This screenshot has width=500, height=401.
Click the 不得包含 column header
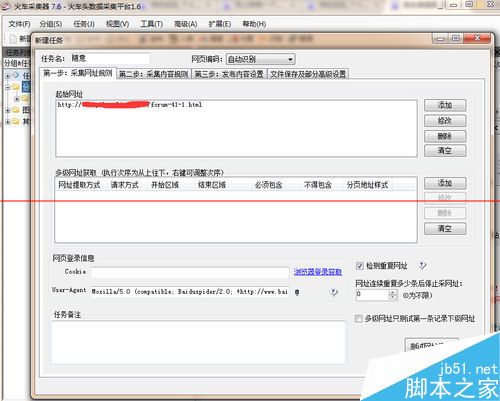318,185
